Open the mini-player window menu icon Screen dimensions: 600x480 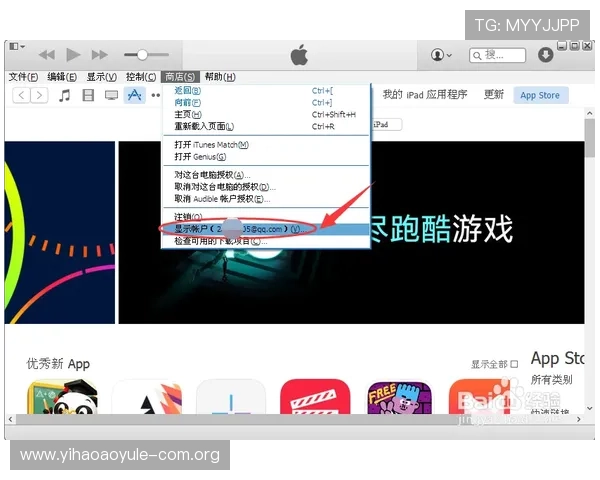tap(17, 46)
